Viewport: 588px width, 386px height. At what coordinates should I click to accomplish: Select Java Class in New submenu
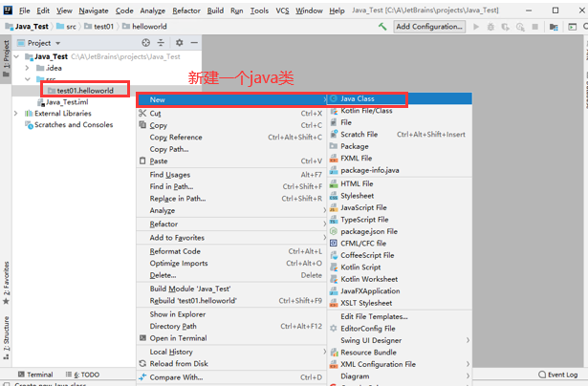[x=400, y=98]
